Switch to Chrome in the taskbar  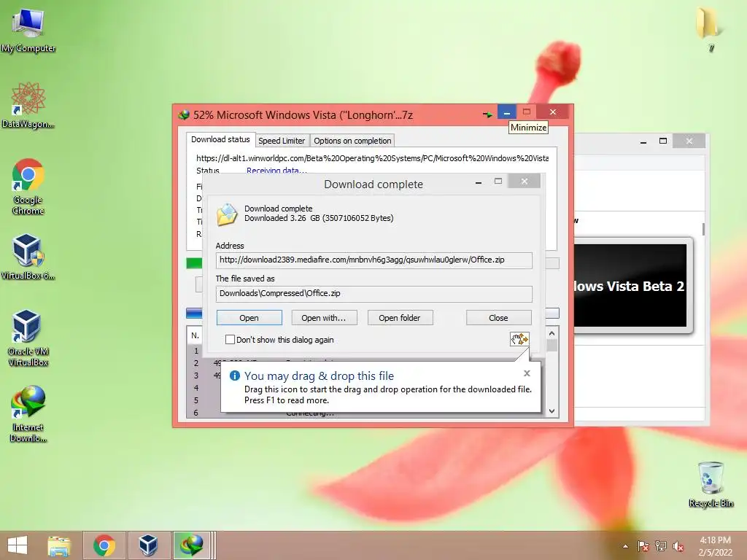(104, 545)
